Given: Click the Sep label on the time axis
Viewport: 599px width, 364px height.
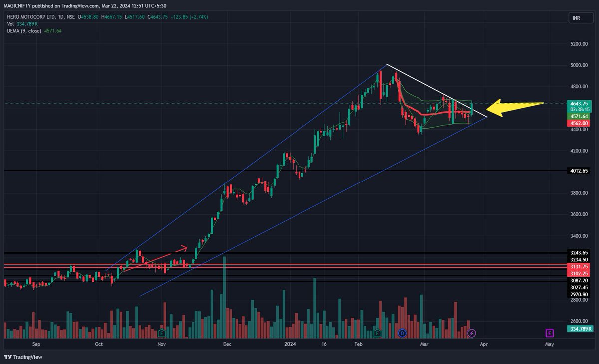Looking at the screenshot, I should (x=36, y=344).
